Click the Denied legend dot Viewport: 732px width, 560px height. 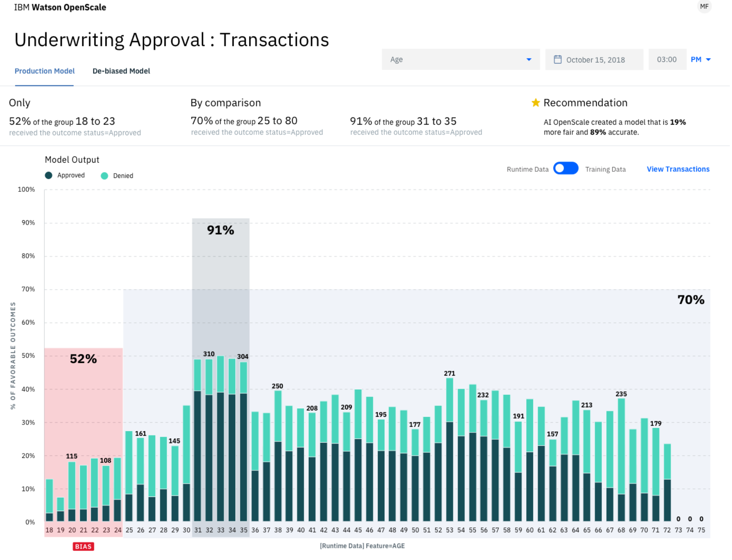point(104,176)
